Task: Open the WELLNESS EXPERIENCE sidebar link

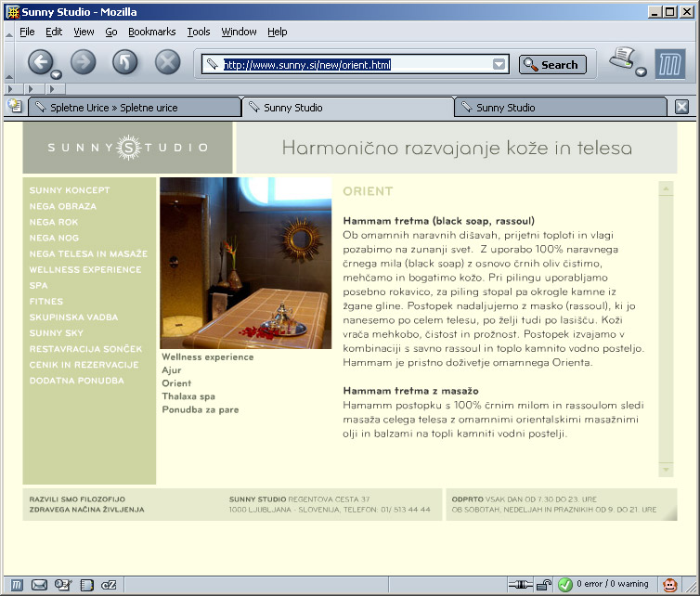Action: [85, 269]
